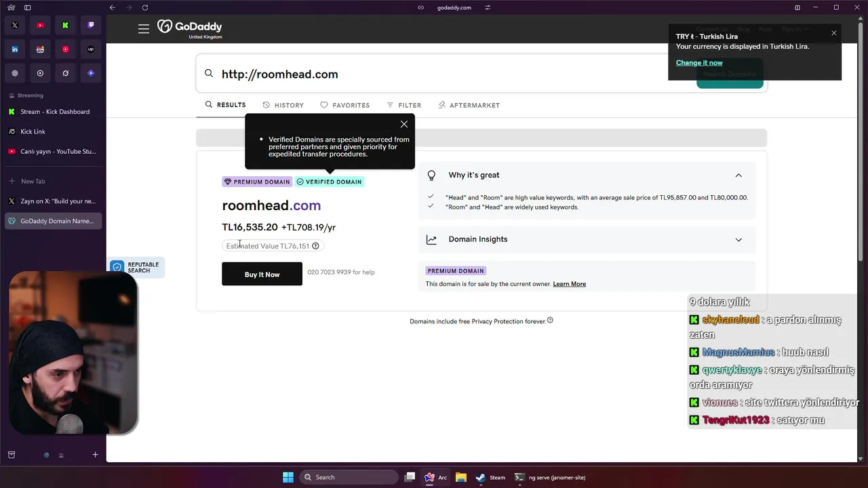Open File Explorer from the taskbar

coord(461,477)
